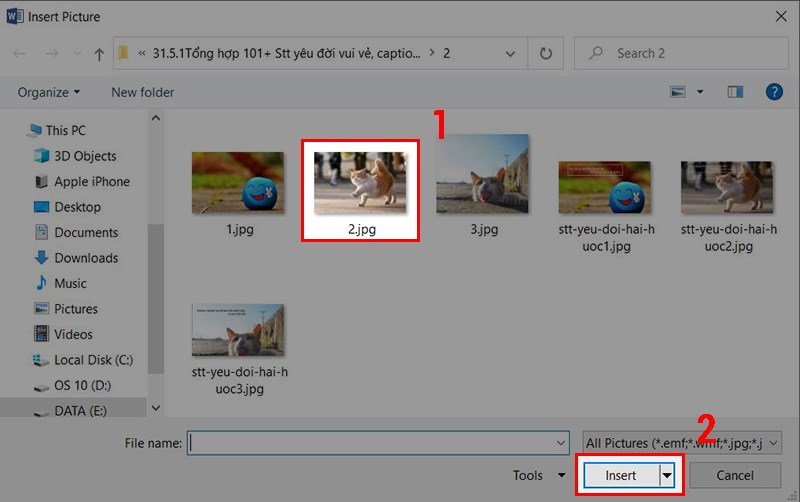Select This PC in navigation tree

(x=66, y=131)
